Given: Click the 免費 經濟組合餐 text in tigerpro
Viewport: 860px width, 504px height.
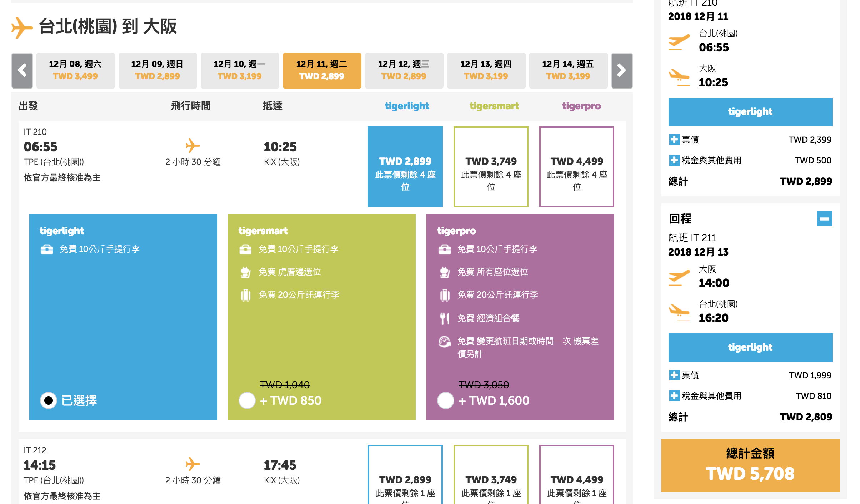Looking at the screenshot, I should coord(489,318).
